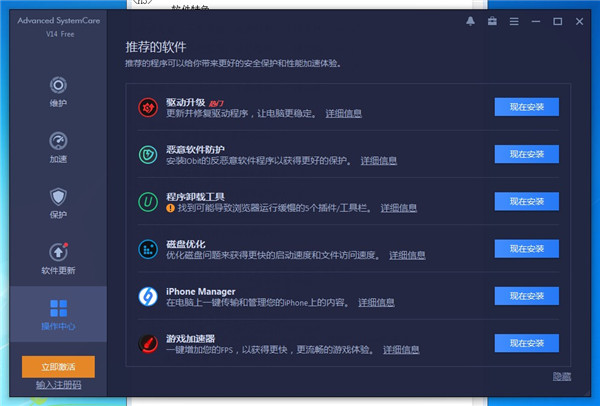Switch to the 维护 tab label
The width and height of the screenshot is (600, 406).
click(58, 103)
